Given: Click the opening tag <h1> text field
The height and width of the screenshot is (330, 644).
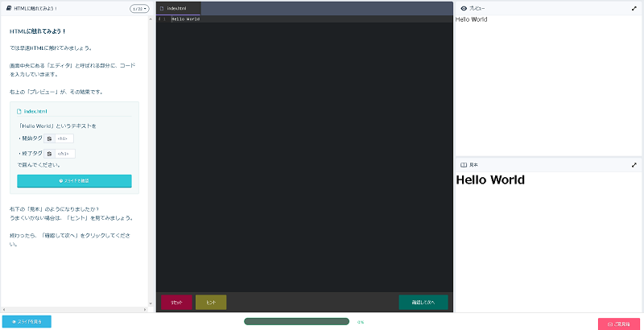Looking at the screenshot, I should [x=64, y=138].
